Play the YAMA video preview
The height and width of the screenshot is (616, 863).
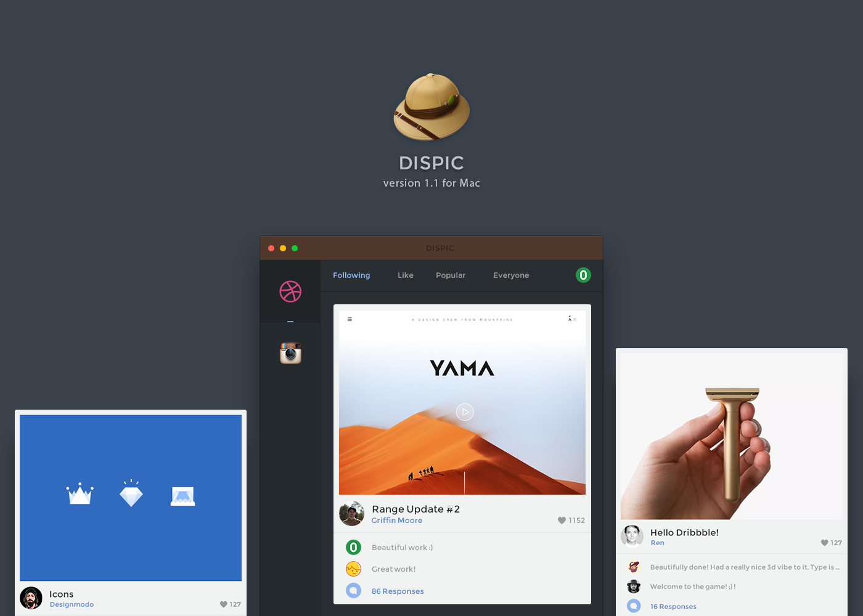pos(465,411)
